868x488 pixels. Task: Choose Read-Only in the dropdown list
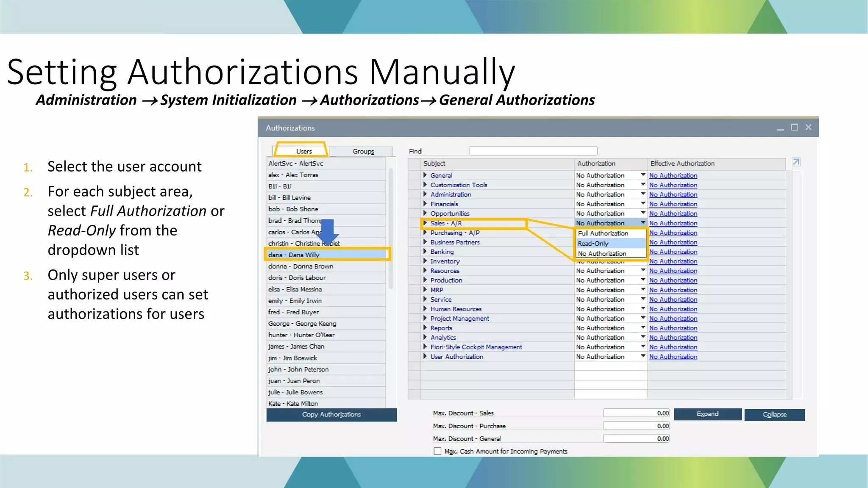pyautogui.click(x=611, y=244)
